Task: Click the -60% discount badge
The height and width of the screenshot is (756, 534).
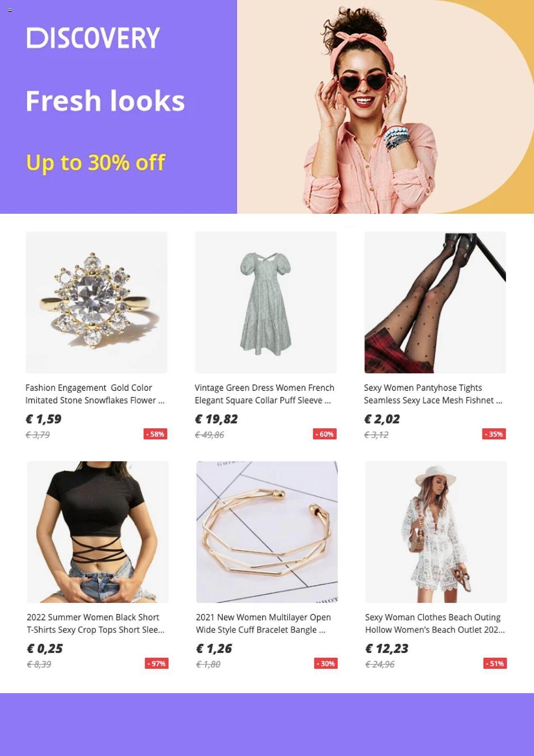Action: 324,434
